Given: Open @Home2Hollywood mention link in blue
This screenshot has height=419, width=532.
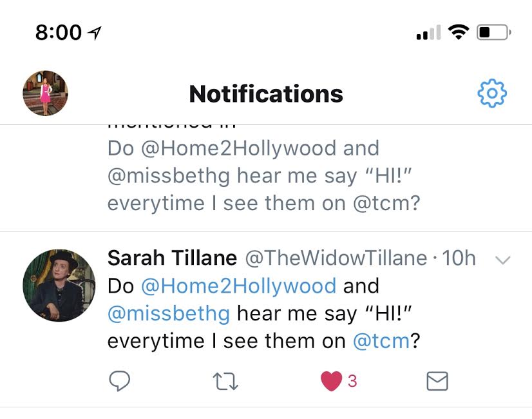Looking at the screenshot, I should [x=238, y=286].
